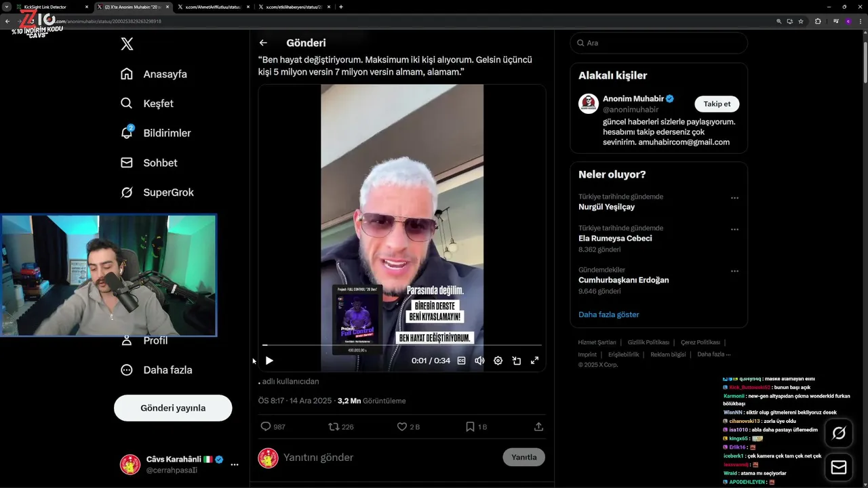Open Erişilebilirlik footer link
The image size is (868, 488).
pyautogui.click(x=623, y=354)
